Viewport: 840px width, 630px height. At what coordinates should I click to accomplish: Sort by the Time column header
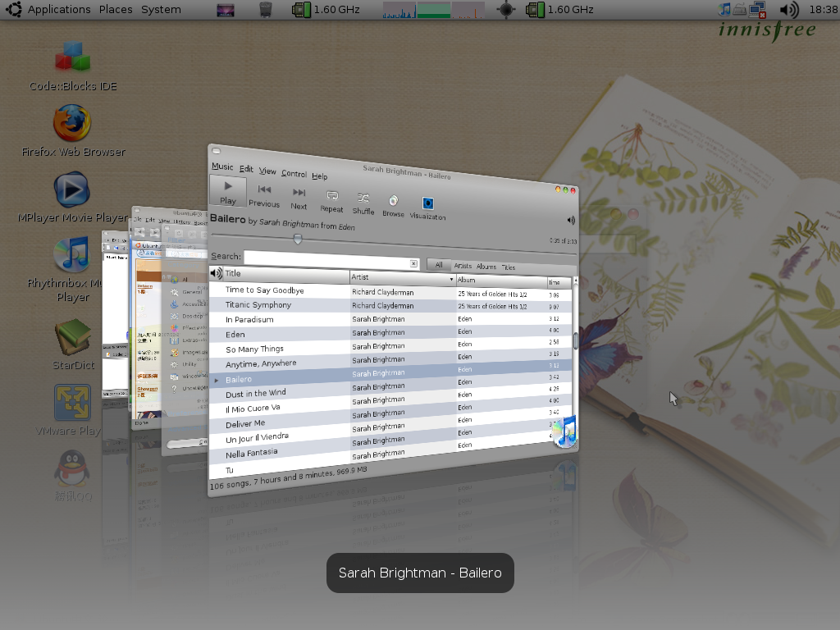[x=559, y=282]
